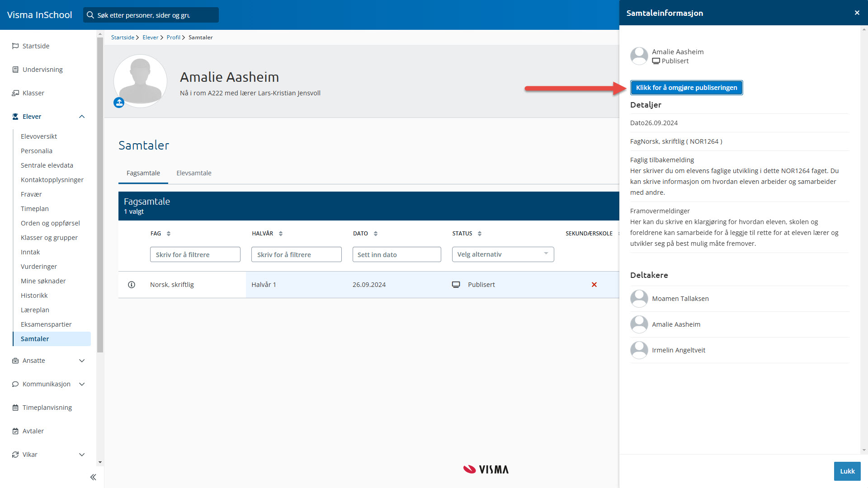Expand the Kommunikasjon sidebar section
Viewport: 868px width, 488px height.
pyautogui.click(x=82, y=384)
